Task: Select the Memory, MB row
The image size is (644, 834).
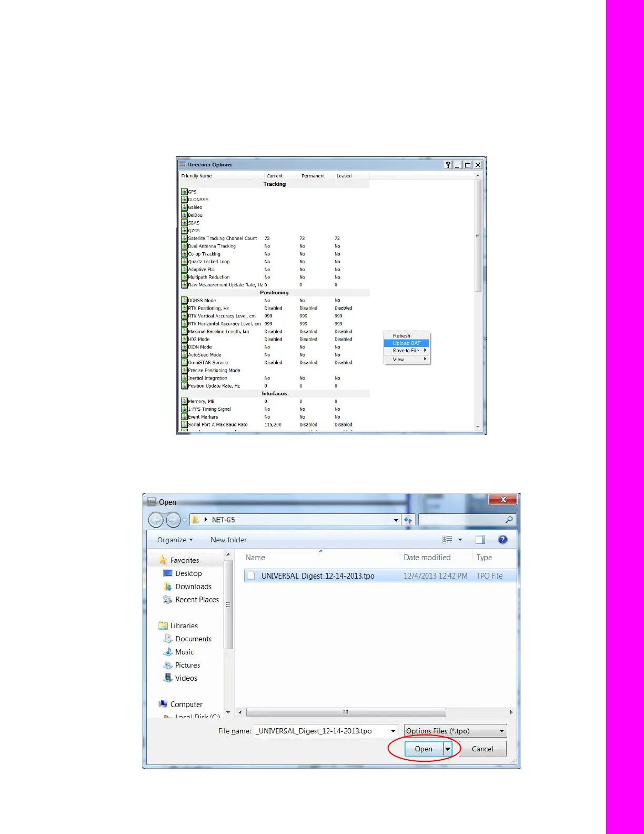Action: pyautogui.click(x=275, y=401)
